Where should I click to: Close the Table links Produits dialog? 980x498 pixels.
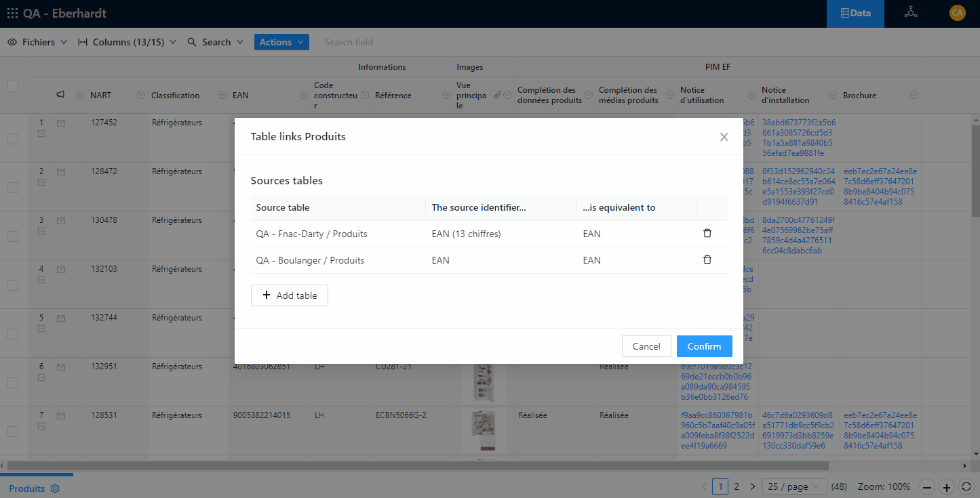click(724, 137)
